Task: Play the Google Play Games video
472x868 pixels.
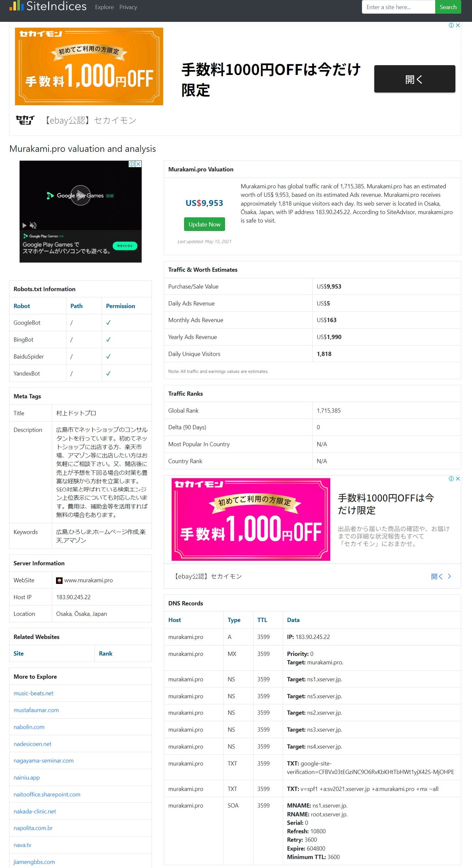Action: point(80,195)
